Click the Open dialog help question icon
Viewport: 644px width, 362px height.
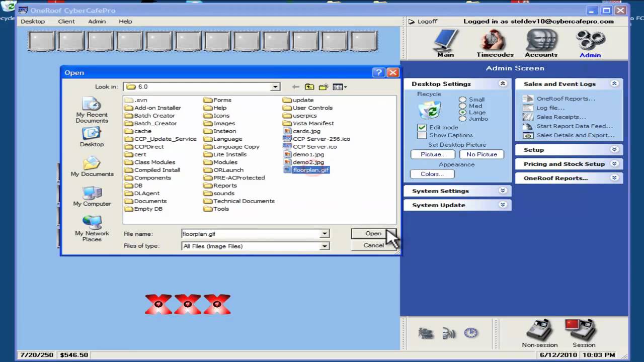pos(379,72)
